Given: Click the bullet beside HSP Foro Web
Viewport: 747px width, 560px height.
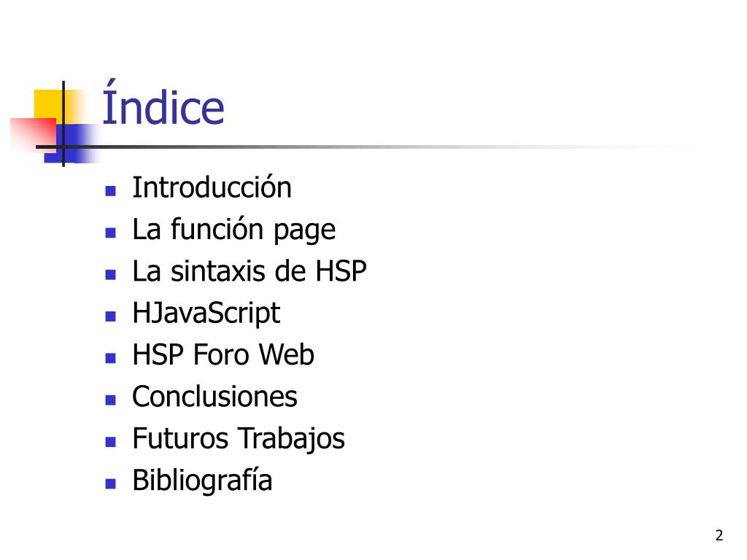Looking at the screenshot, I should [111, 359].
